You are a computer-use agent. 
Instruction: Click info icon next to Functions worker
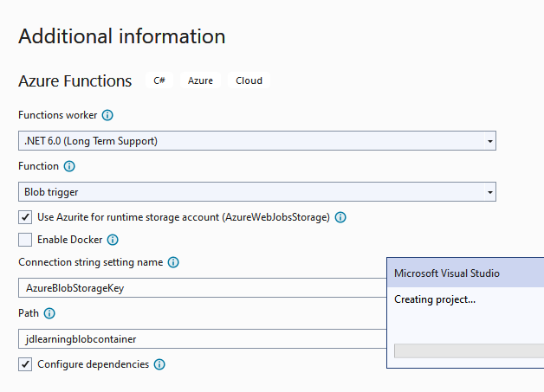tap(107, 115)
